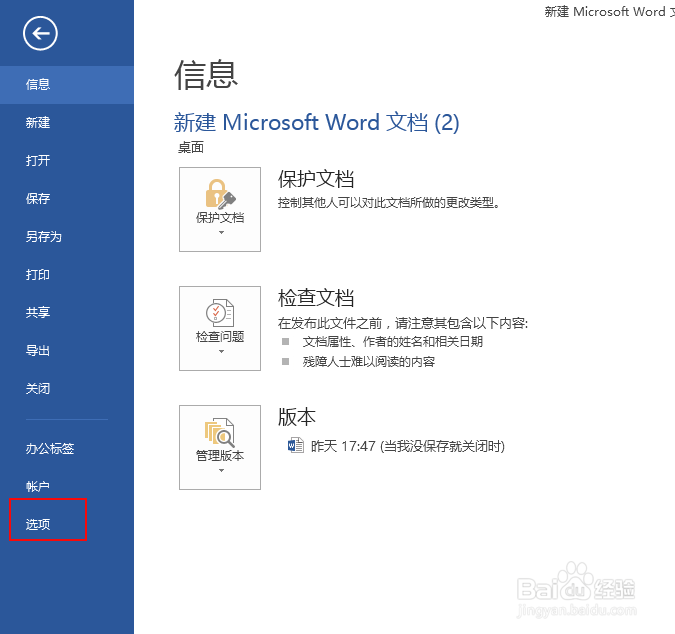The height and width of the screenshot is (634, 675).
Task: Click the 保护文档 section heading
Action: [x=316, y=179]
